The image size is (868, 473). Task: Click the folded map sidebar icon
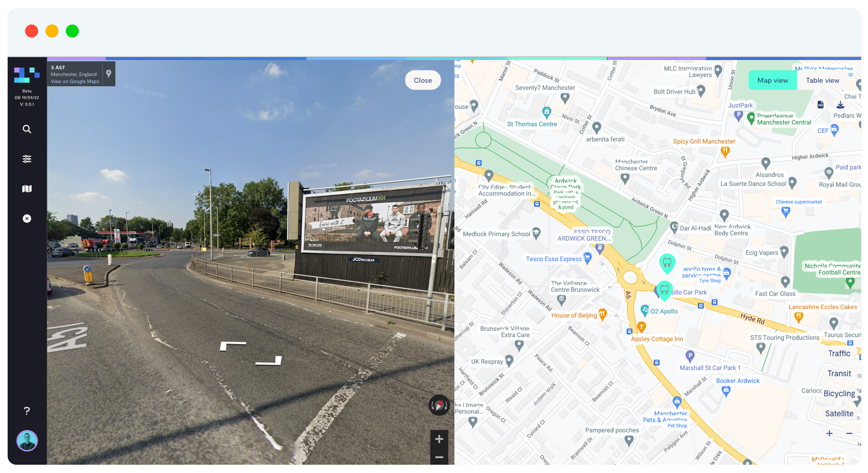[x=27, y=189]
